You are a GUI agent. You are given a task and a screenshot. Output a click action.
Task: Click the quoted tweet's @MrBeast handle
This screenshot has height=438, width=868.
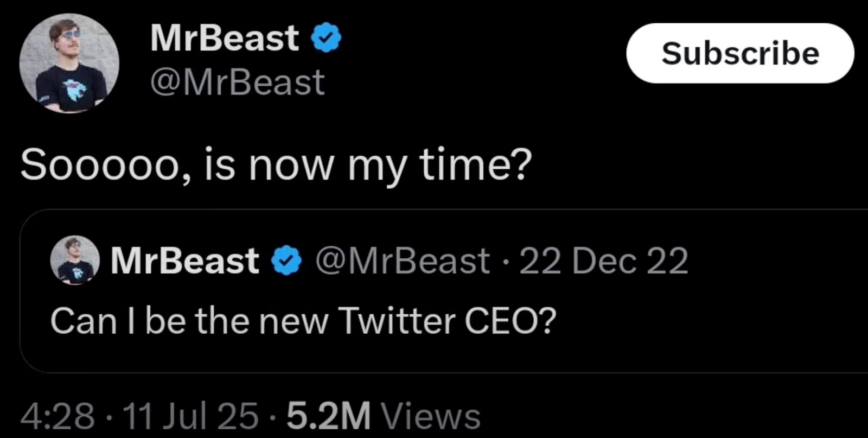tap(401, 260)
